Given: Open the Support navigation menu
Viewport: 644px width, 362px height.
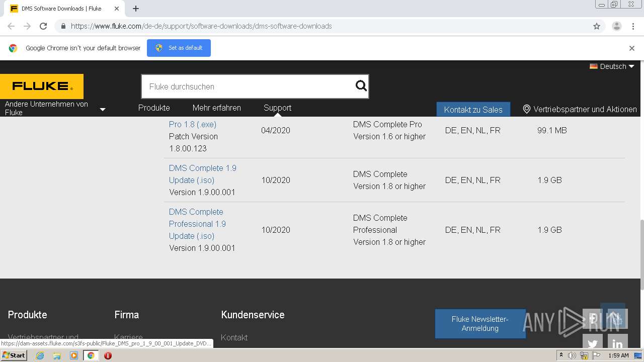Looking at the screenshot, I should 277,108.
